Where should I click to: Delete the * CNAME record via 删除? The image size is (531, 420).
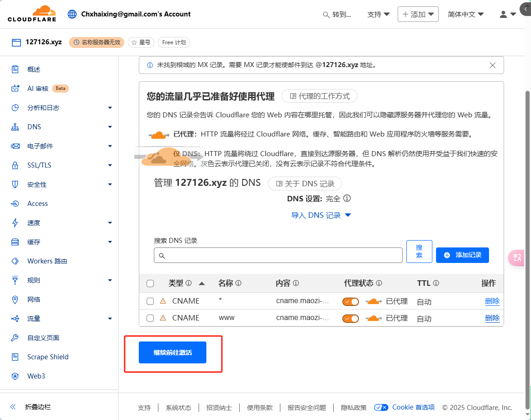point(492,301)
